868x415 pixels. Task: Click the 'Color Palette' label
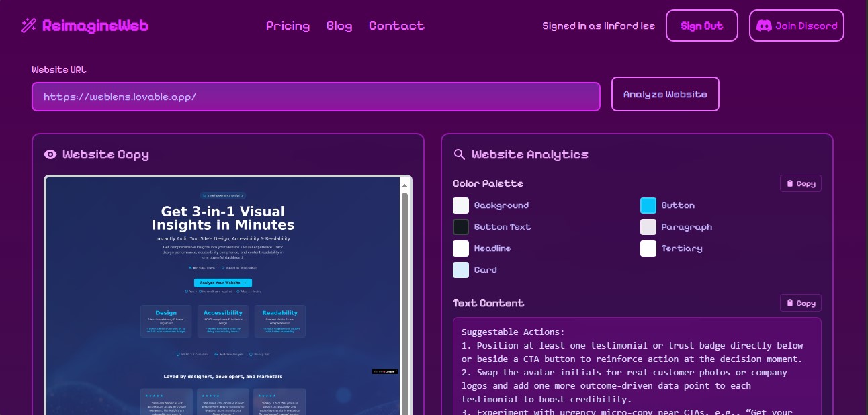coord(488,183)
